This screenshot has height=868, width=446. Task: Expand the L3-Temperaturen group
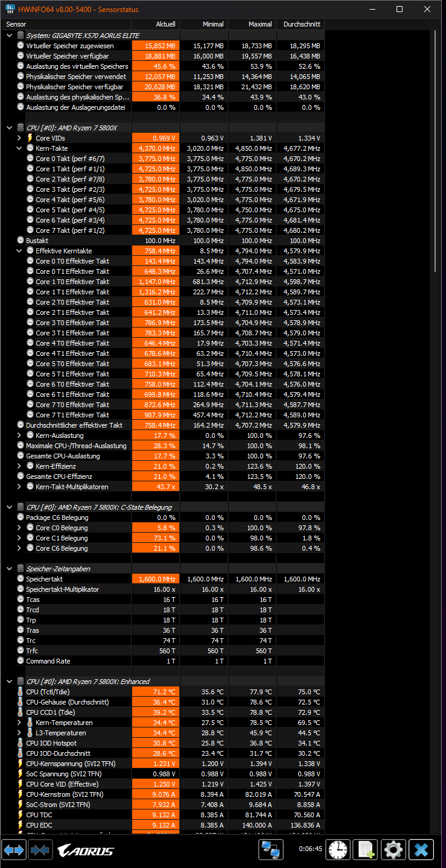click(x=19, y=733)
